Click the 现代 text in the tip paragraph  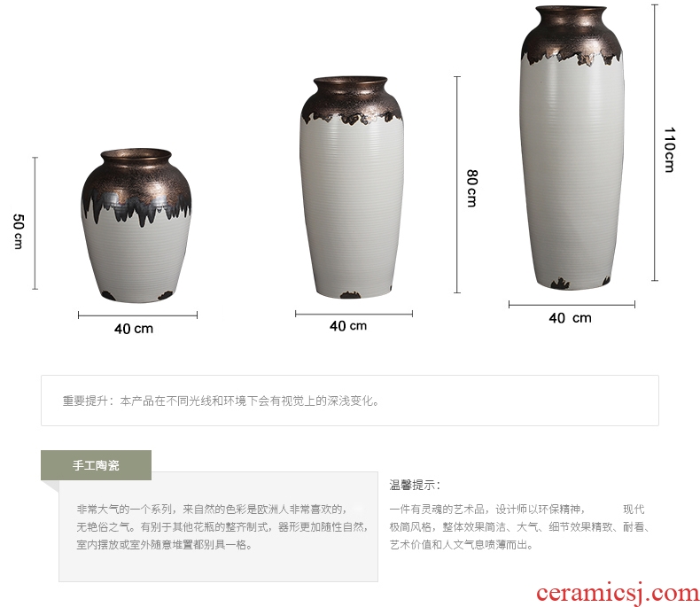(634, 509)
